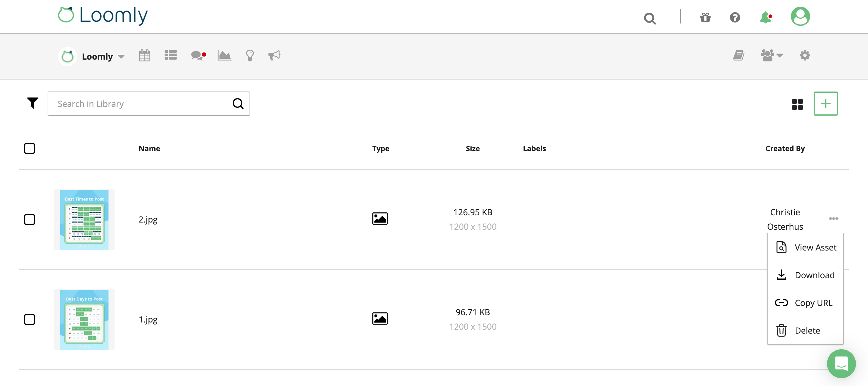Click the Search in Library field
This screenshot has width=868, height=386.
[142, 104]
